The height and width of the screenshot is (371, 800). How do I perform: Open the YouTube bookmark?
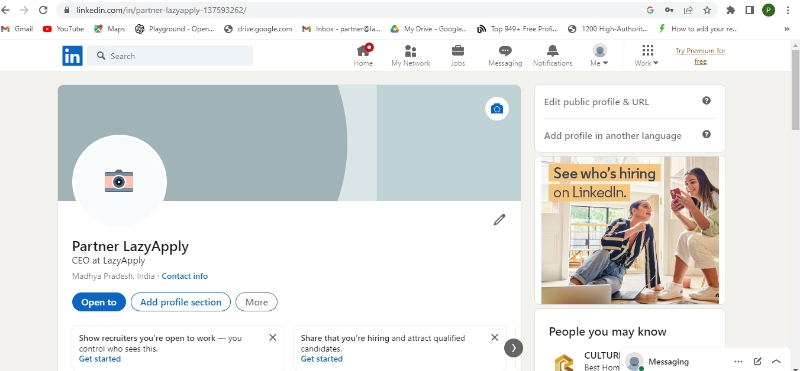[x=63, y=29]
